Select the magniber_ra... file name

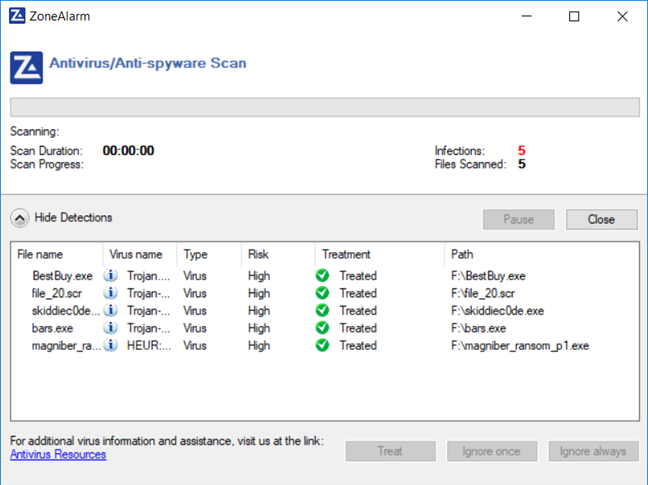66,346
